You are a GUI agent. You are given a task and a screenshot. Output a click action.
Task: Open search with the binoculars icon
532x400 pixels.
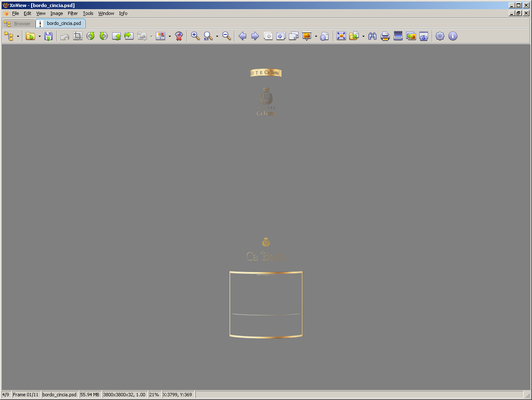coord(372,36)
